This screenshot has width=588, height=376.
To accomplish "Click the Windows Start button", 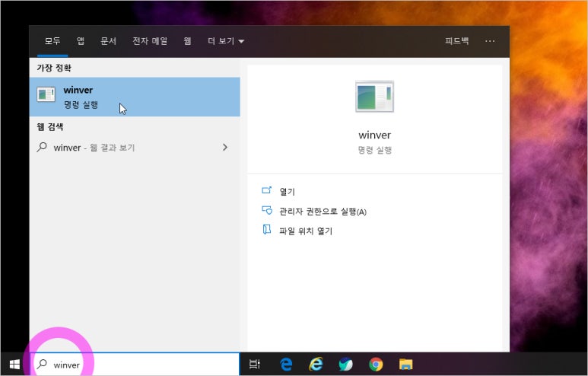I will coord(14,365).
